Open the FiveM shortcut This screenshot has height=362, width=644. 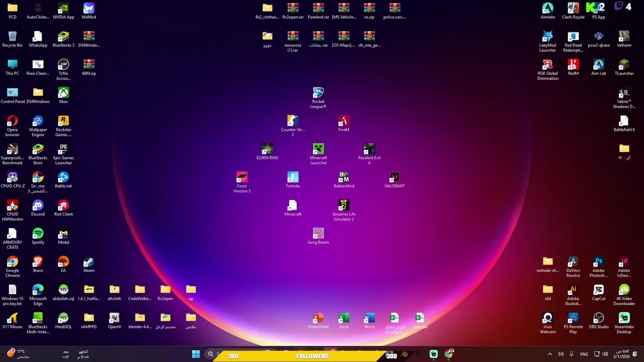point(344,124)
